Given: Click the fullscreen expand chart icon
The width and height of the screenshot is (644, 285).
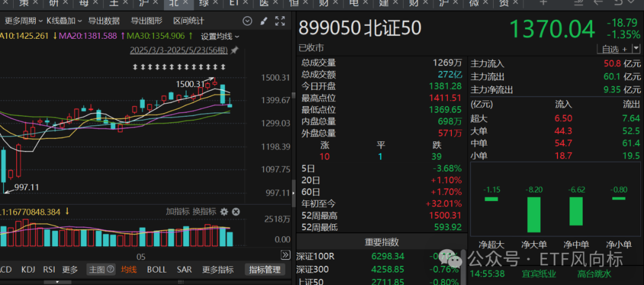Looking at the screenshot, I should (280, 21).
